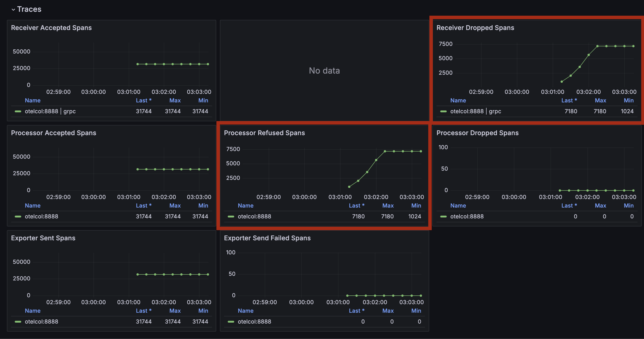Image resolution: width=644 pixels, height=339 pixels.
Task: Collapse the Traces row chevron
Action: click(x=13, y=9)
